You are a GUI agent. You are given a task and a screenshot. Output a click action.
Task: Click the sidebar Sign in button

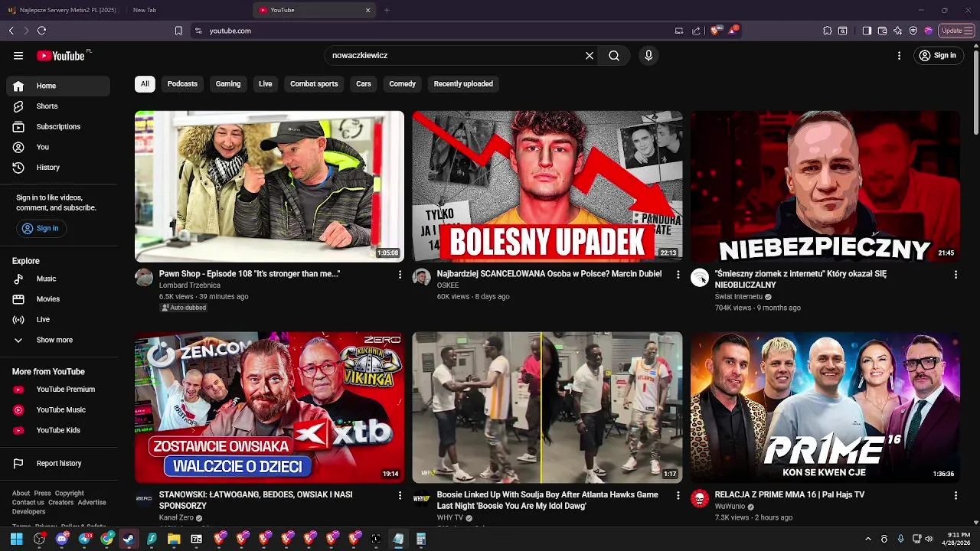(x=40, y=228)
